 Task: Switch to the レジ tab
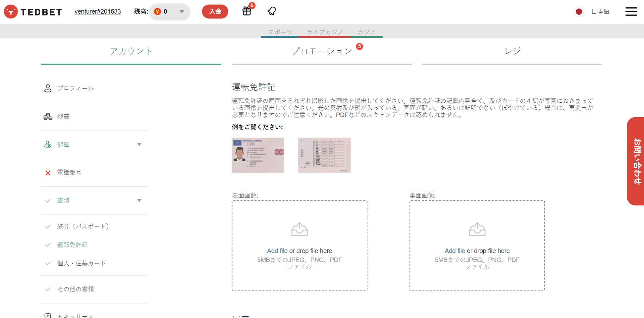coord(512,51)
